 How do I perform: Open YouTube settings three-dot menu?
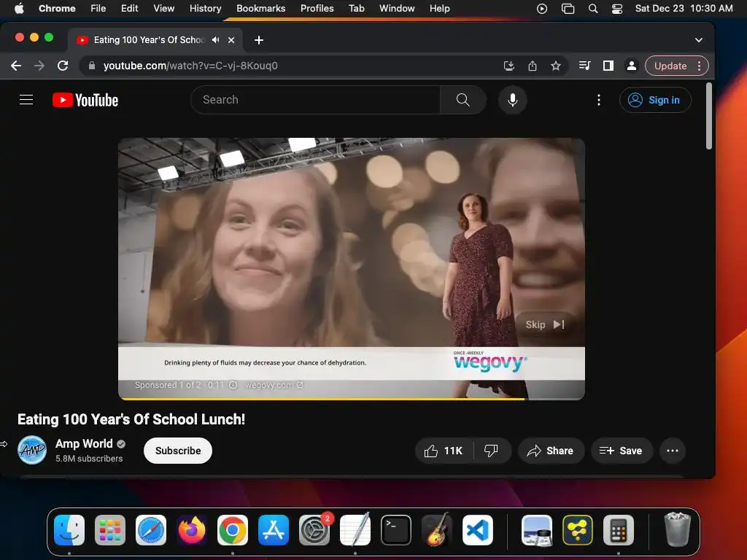pos(599,100)
